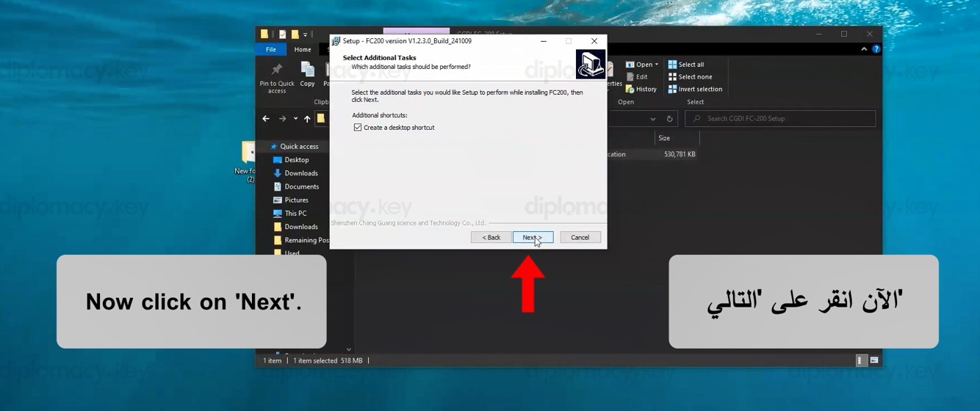The image size is (980, 411).
Task: Click Select all in the ribbon
Action: (x=686, y=65)
